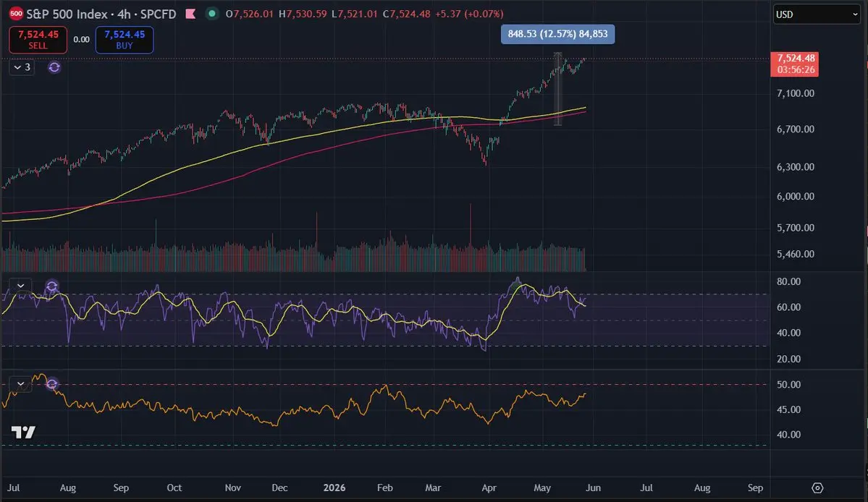Click the 45.00 axis label
The width and height of the screenshot is (868, 502).
click(x=789, y=409)
